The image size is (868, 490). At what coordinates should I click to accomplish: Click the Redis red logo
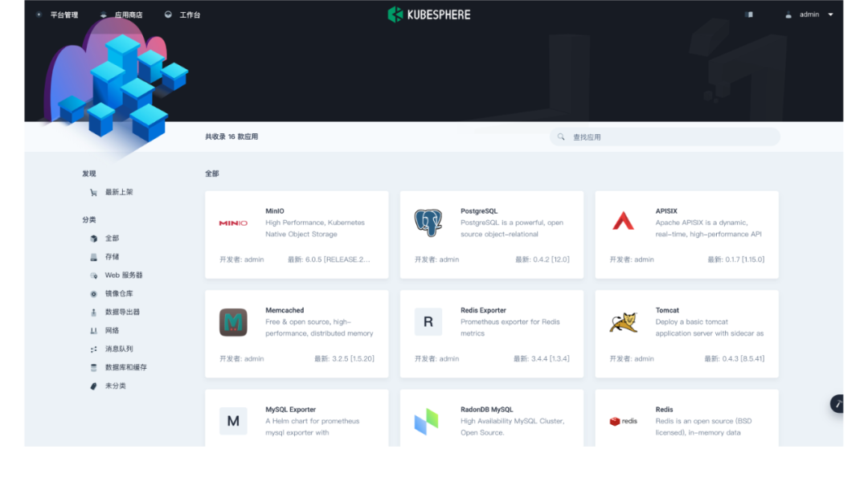(624, 422)
